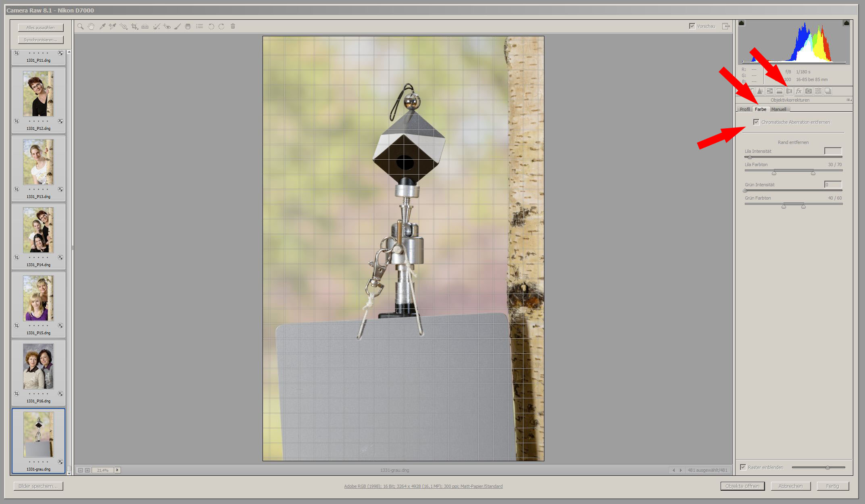865x504 pixels.
Task: Click the trash delete icon in toolbar
Action: [233, 27]
